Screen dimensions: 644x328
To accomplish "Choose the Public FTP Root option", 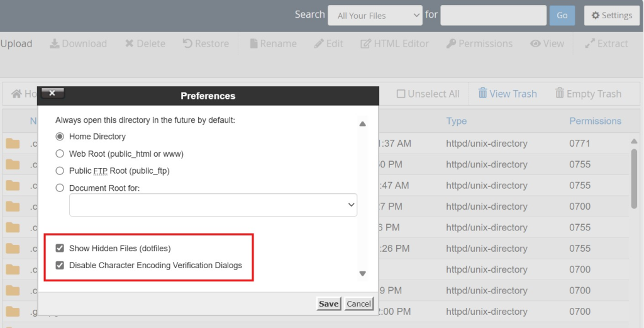I will [x=60, y=171].
